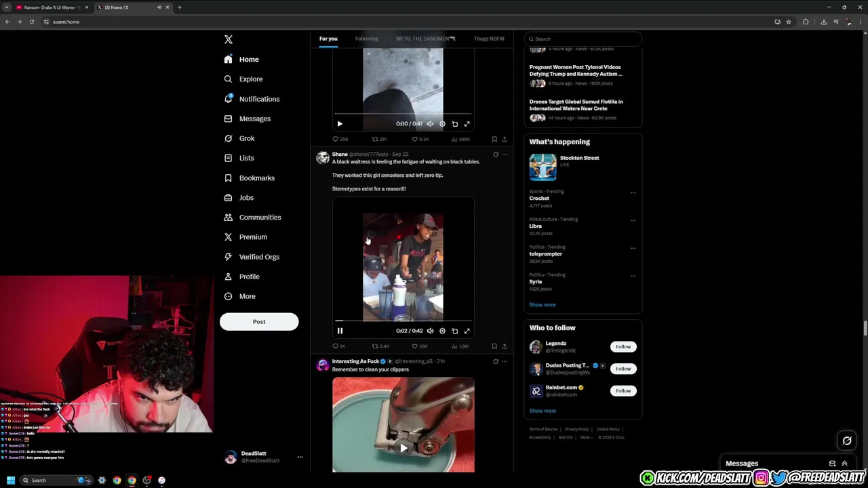Toggle sound on Shane's 0:42 video
This screenshot has width=868, height=488.
[430, 331]
